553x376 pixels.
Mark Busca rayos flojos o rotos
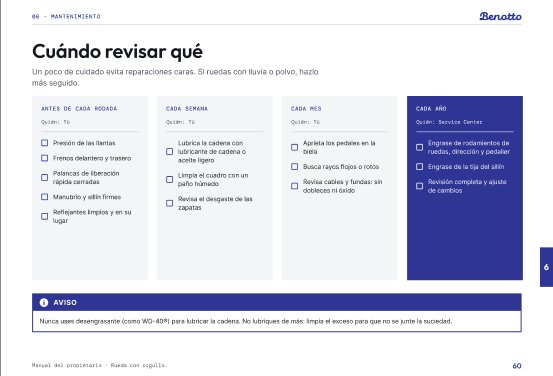coord(294,166)
